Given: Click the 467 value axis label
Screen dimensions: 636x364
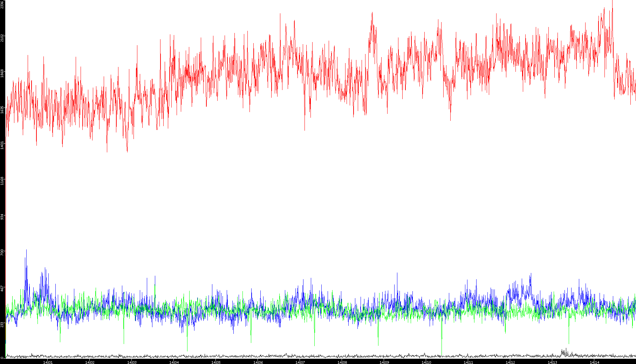Looking at the screenshot, I should point(2,288).
